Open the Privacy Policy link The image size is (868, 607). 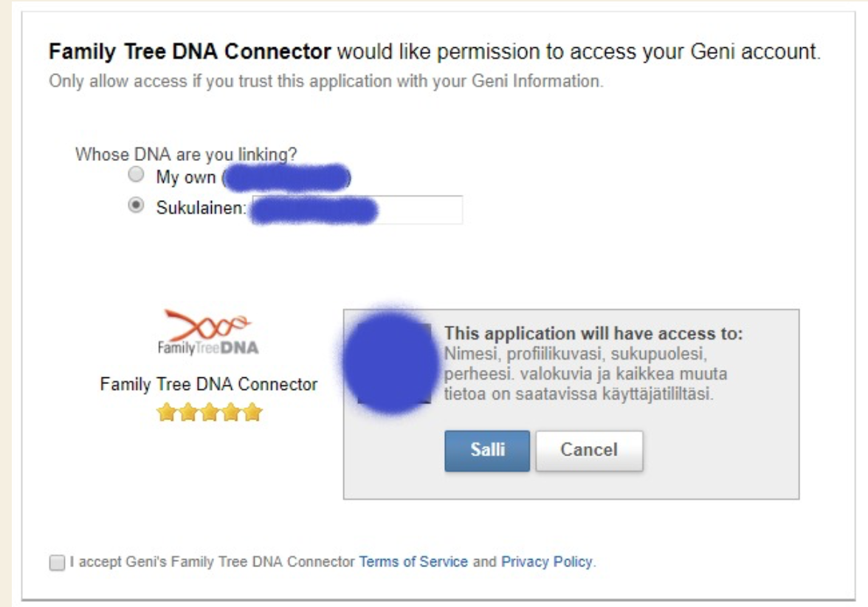(547, 563)
